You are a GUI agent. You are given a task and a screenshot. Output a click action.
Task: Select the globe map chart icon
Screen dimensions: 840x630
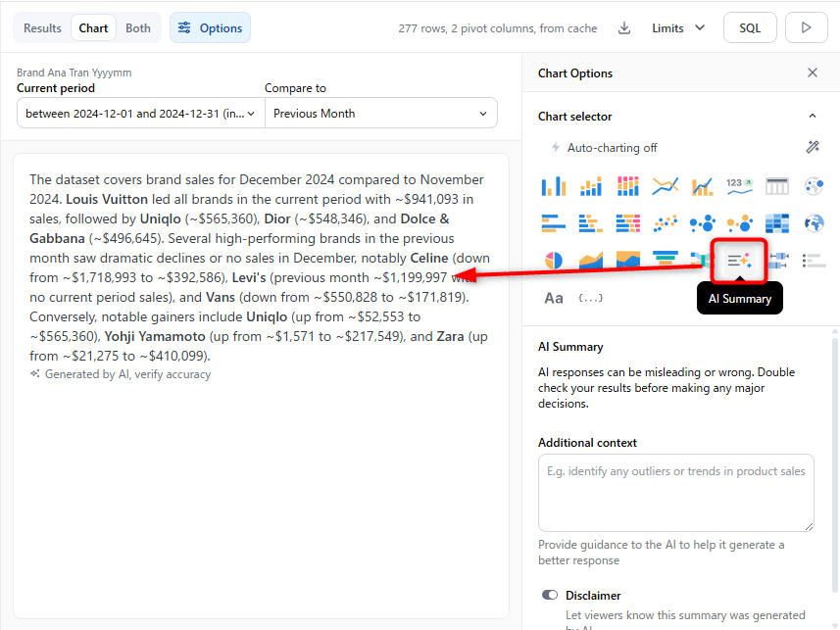click(814, 223)
